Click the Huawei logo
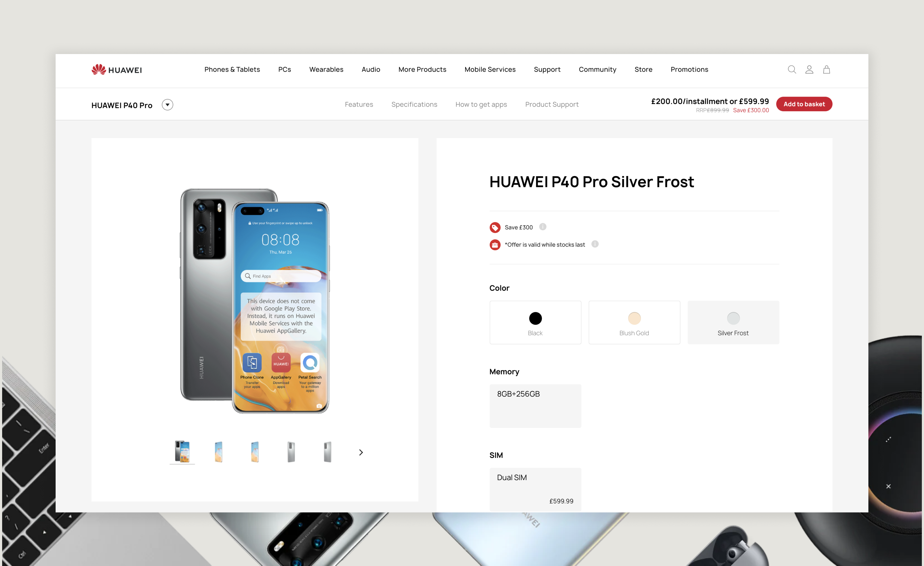This screenshot has height=566, width=924. (117, 69)
